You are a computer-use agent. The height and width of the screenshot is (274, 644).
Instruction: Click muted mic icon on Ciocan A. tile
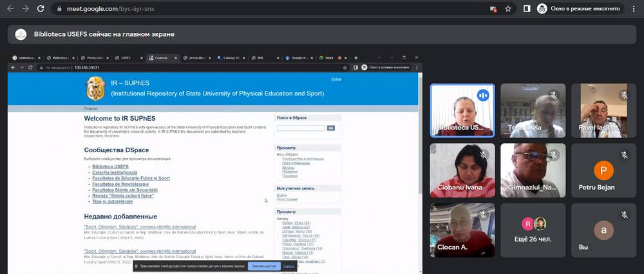[x=483, y=215]
